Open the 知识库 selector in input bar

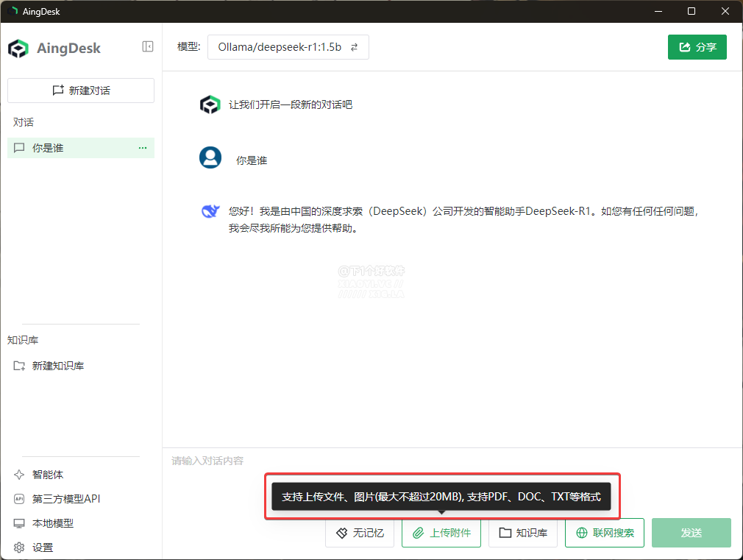(x=523, y=533)
